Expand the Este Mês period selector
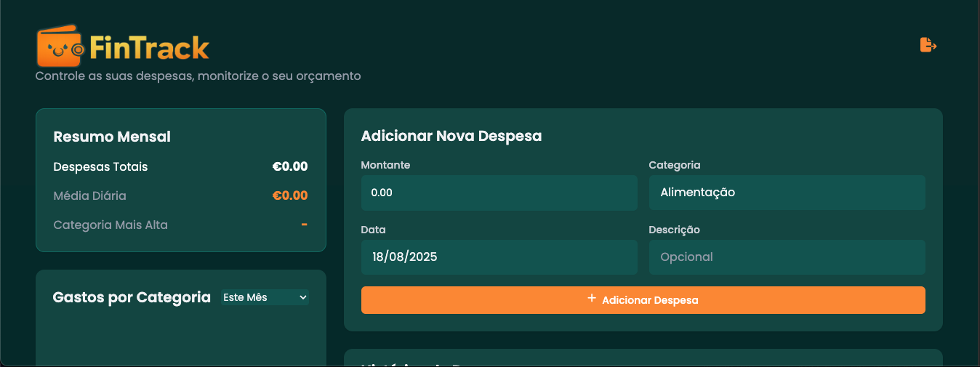 [x=265, y=297]
